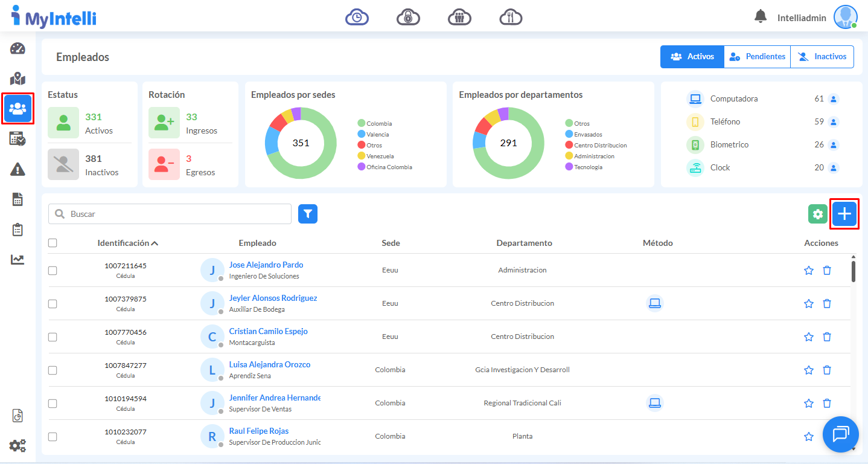Image resolution: width=868 pixels, height=464 pixels.
Task: Click the blue filter funnel button
Action: tap(308, 214)
